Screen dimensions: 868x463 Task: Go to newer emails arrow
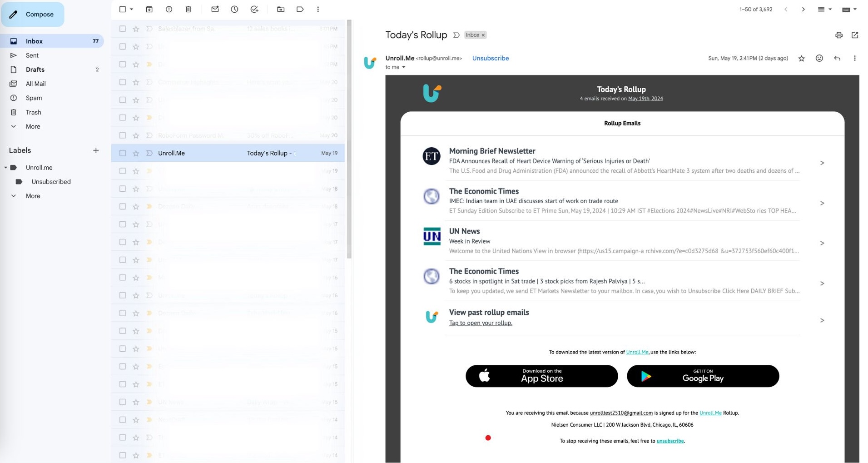(786, 9)
